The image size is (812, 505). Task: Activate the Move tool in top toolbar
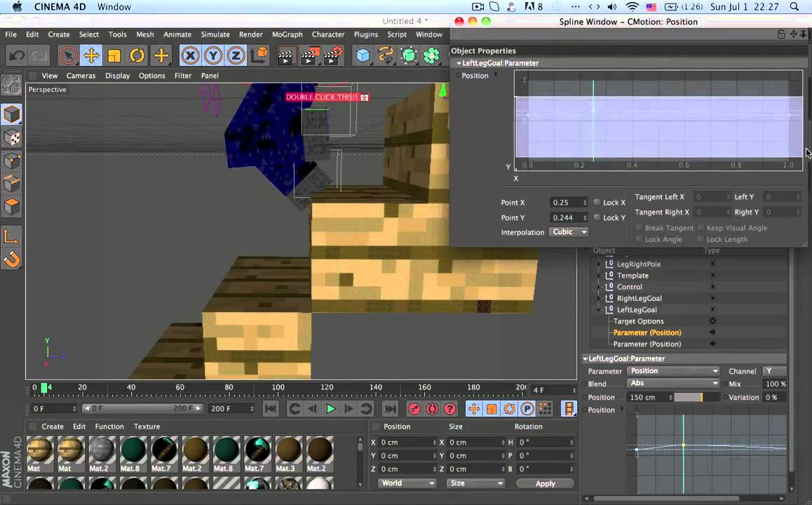pyautogui.click(x=91, y=55)
